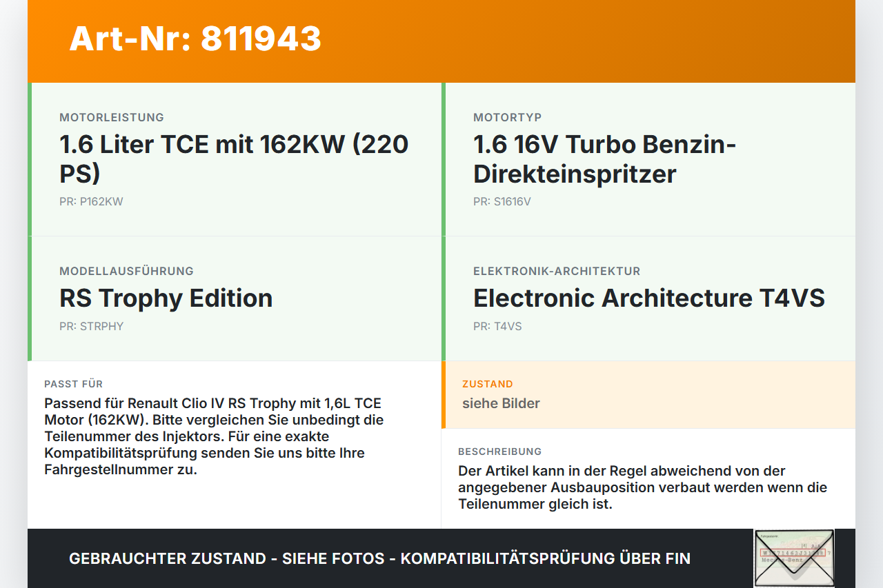The width and height of the screenshot is (883, 588).
Task: Click the orange ZUSTAND label
Action: (x=488, y=384)
